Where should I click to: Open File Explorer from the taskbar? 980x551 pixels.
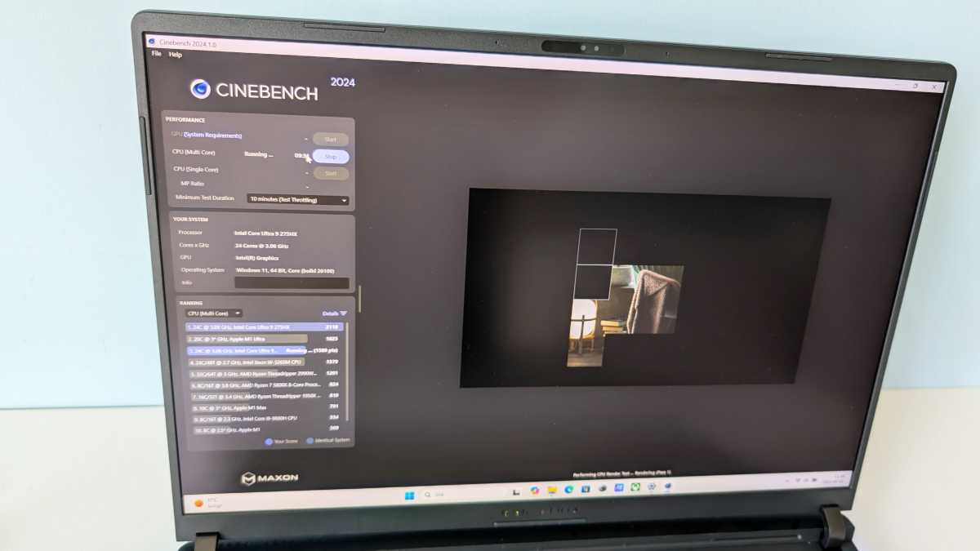[552, 491]
